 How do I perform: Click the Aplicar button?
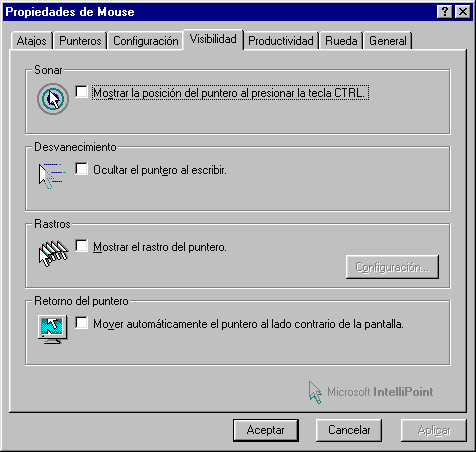(434, 430)
